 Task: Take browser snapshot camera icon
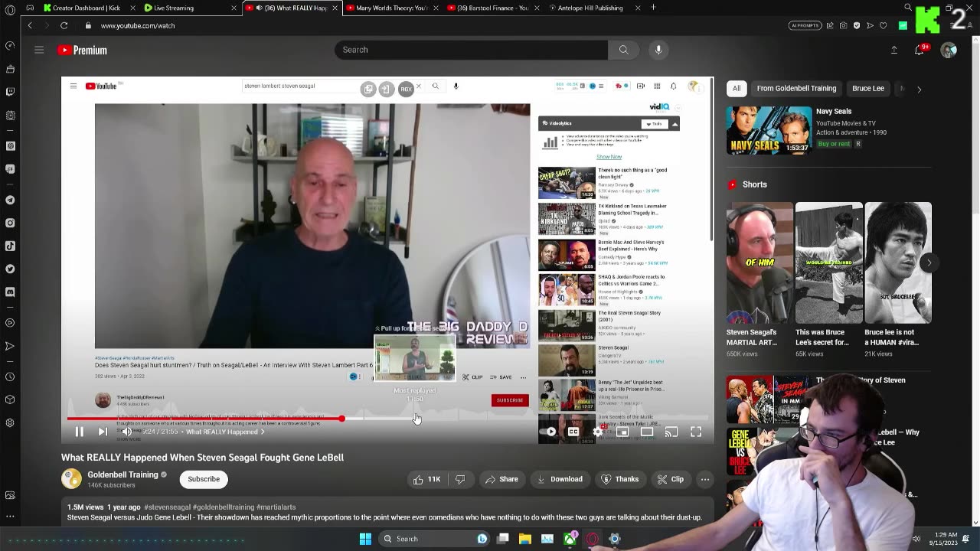coord(844,25)
